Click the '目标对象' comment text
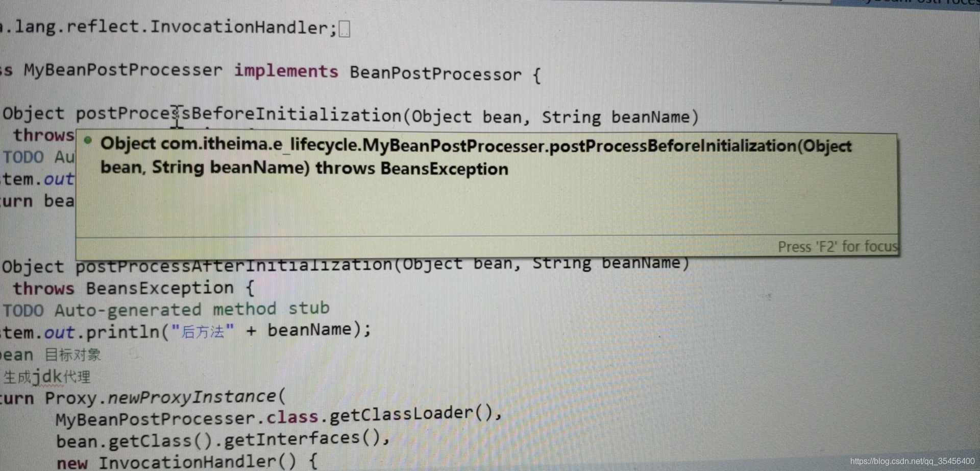The width and height of the screenshot is (980, 471). 72,355
